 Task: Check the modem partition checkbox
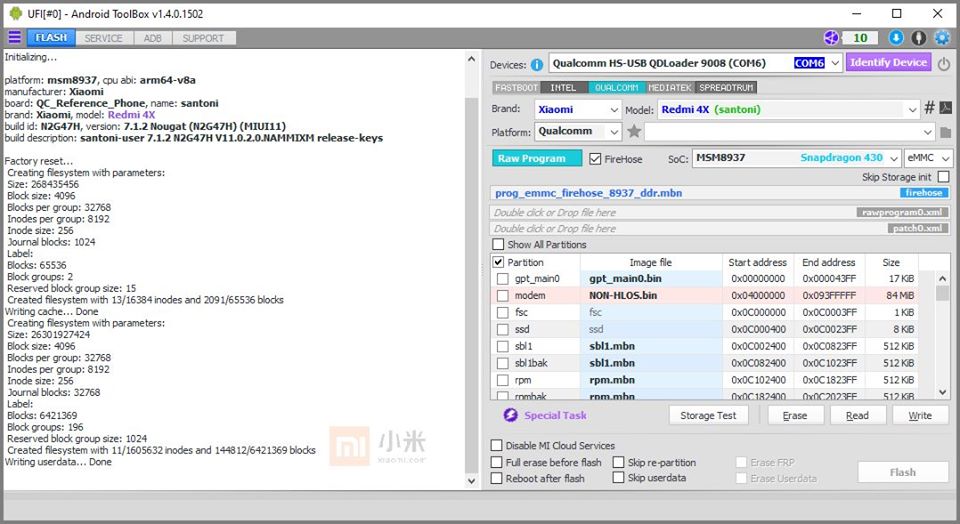503,296
